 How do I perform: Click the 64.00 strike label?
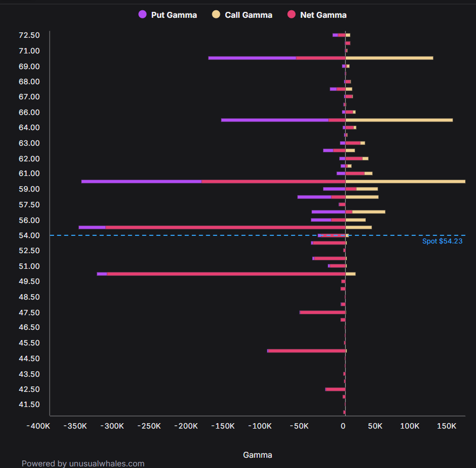pos(29,127)
